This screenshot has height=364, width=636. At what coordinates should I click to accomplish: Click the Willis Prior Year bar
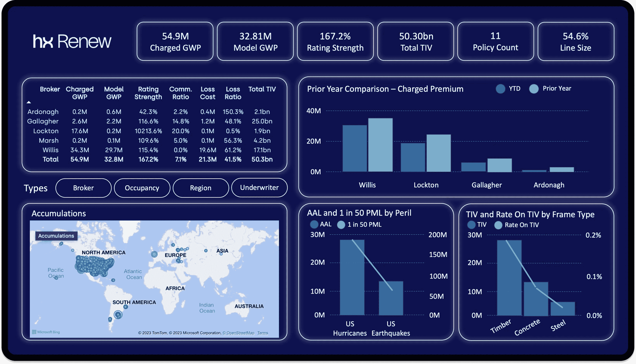[x=380, y=145]
